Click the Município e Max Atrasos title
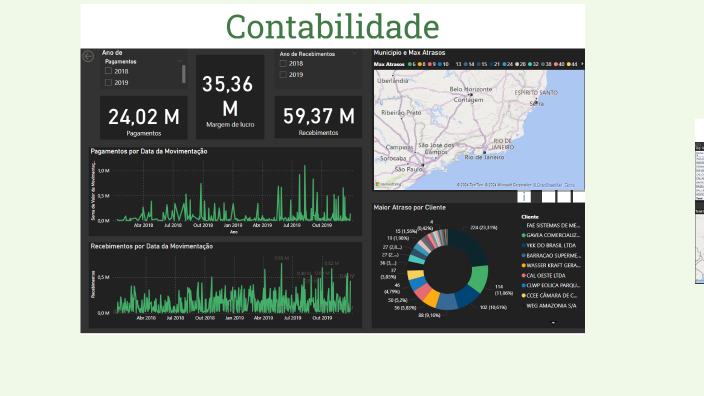 409,53
